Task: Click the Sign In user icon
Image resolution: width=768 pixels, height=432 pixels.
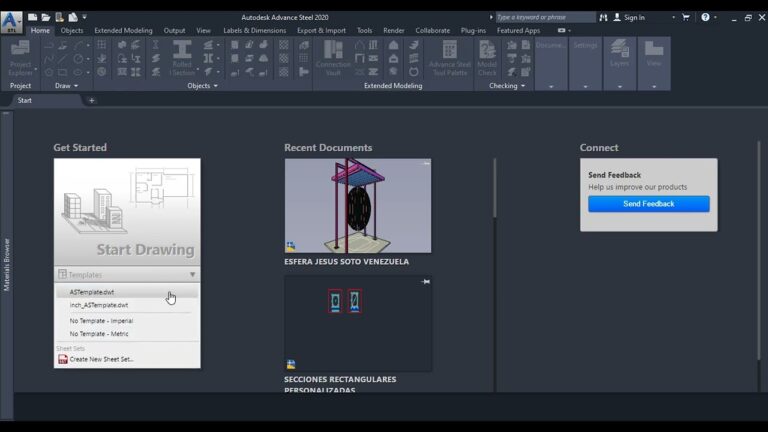Action: [617, 17]
